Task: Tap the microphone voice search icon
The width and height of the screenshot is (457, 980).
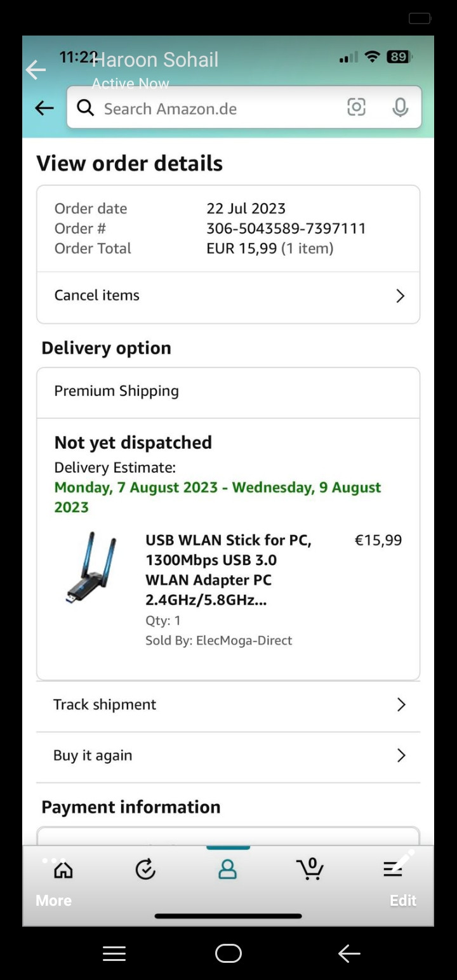Action: click(x=400, y=107)
